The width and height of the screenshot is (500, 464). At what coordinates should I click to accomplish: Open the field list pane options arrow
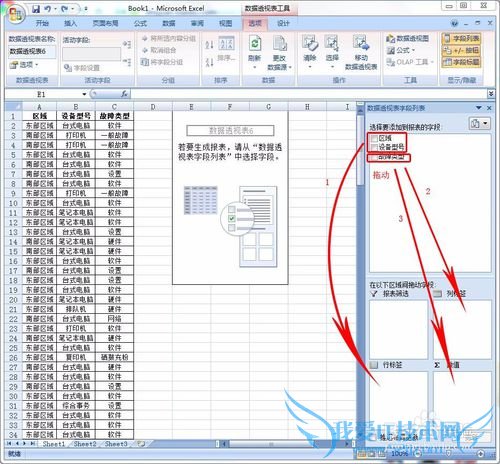[479, 108]
